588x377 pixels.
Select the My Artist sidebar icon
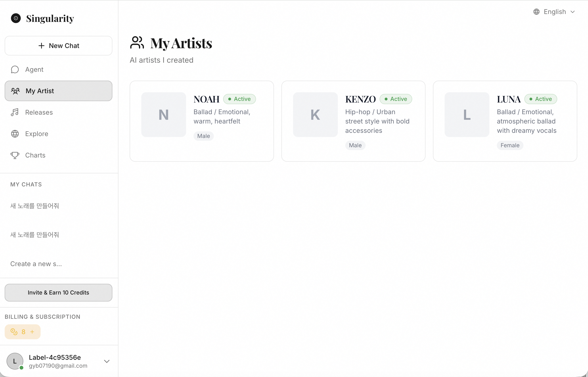(x=15, y=91)
